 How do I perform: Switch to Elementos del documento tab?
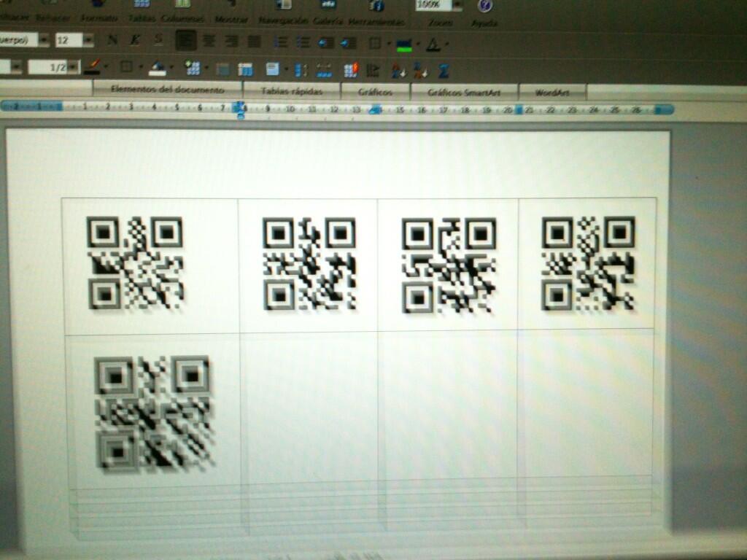(x=167, y=90)
